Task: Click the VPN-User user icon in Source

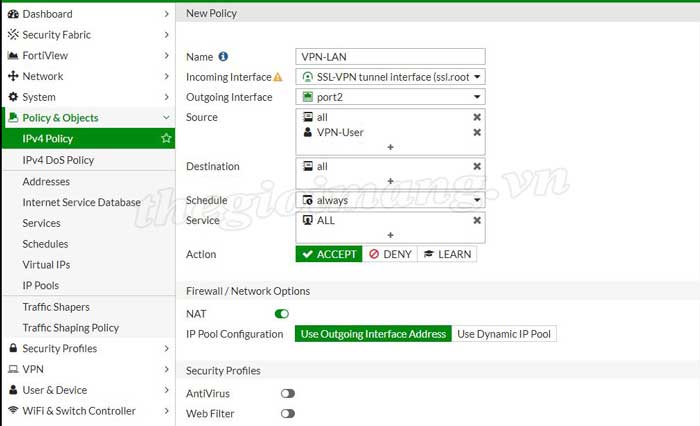Action: tap(308, 132)
